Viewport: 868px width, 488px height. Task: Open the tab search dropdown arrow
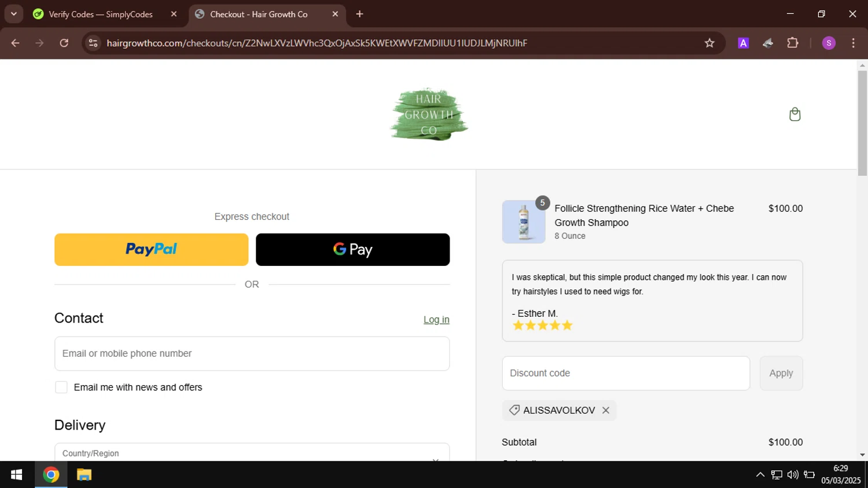pos(13,14)
